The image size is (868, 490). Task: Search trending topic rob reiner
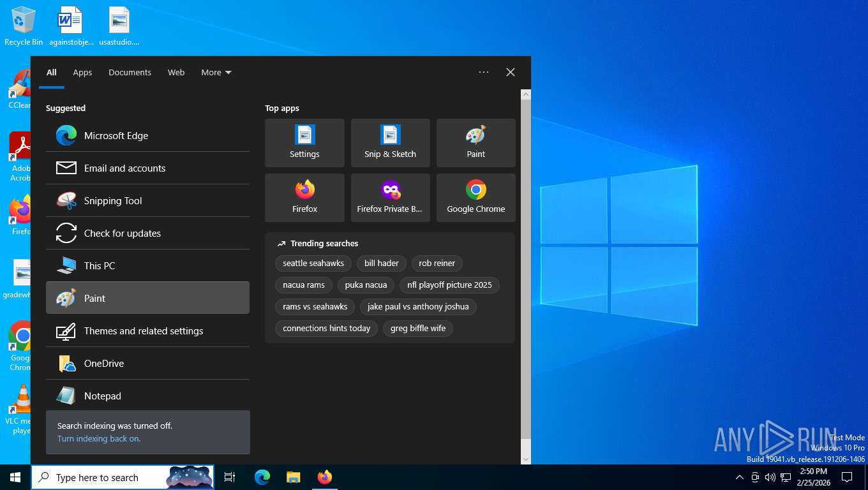[437, 263]
